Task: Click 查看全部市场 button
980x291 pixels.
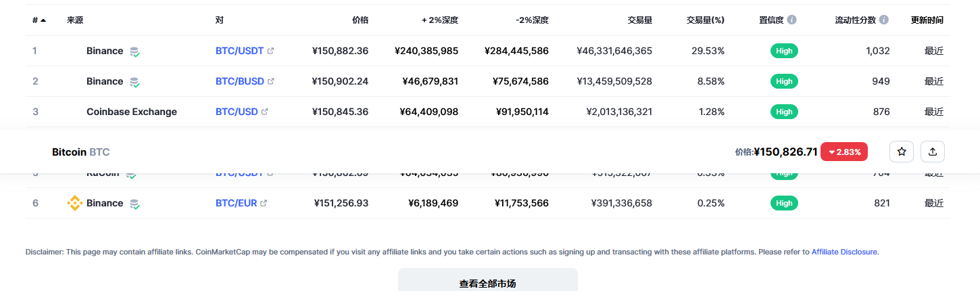Action: (x=487, y=283)
